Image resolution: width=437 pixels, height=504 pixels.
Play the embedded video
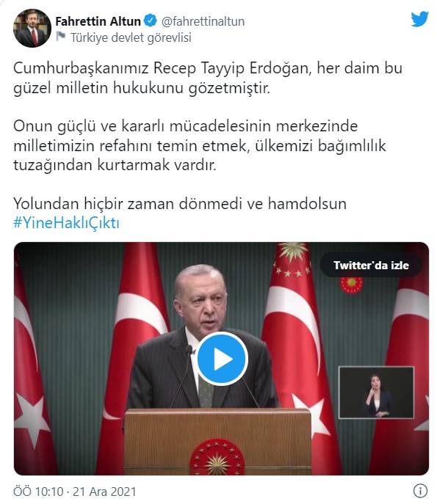click(222, 359)
